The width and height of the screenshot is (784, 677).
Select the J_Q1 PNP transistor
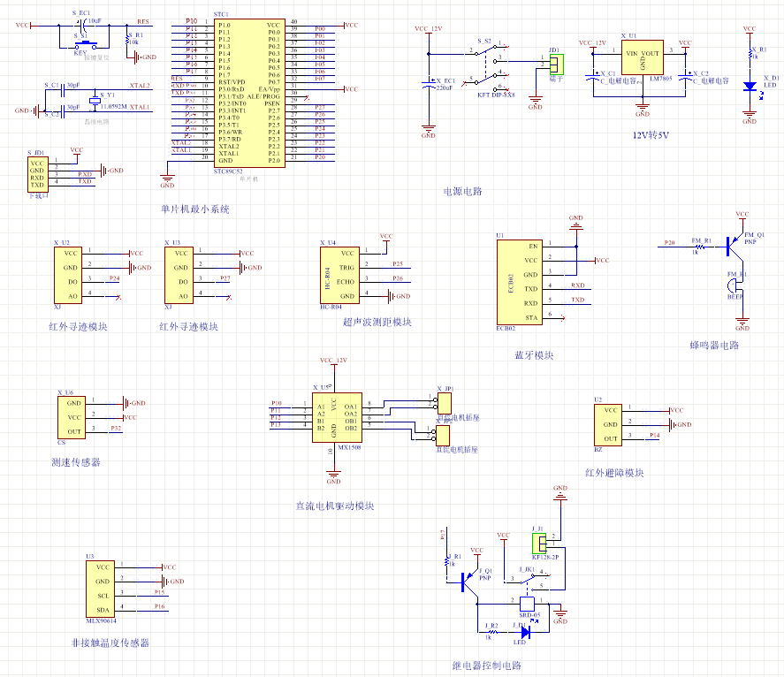click(x=468, y=582)
